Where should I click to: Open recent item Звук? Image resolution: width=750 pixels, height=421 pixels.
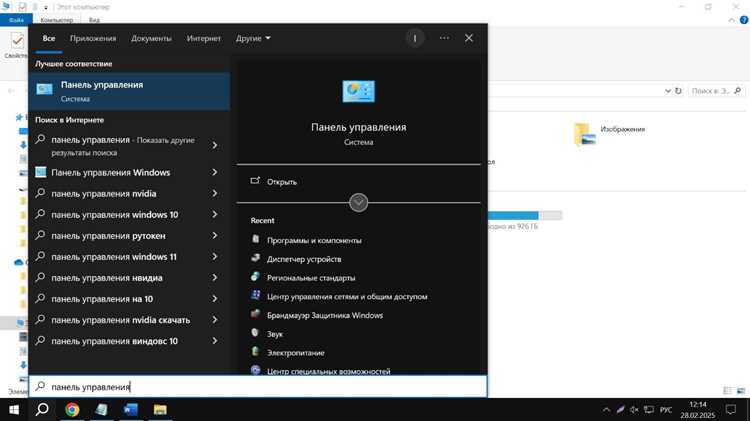[x=275, y=334]
